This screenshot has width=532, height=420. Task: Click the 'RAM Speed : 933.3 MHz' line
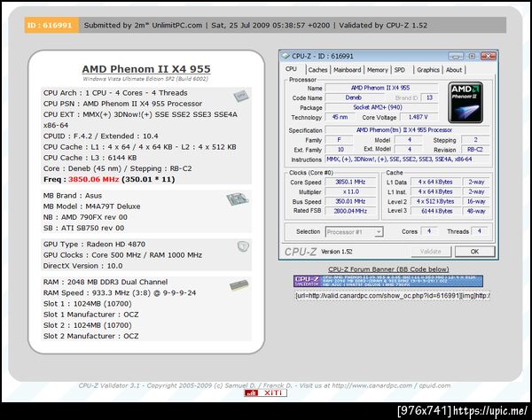tap(120, 293)
